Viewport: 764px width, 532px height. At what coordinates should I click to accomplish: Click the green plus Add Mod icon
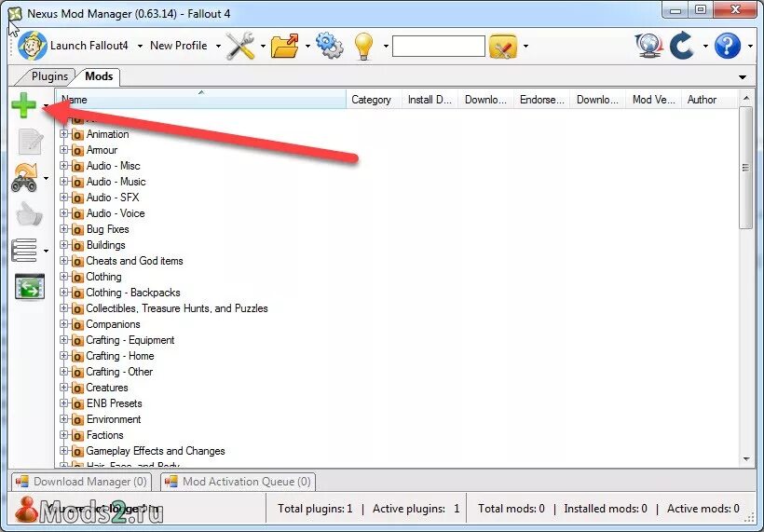[x=23, y=105]
